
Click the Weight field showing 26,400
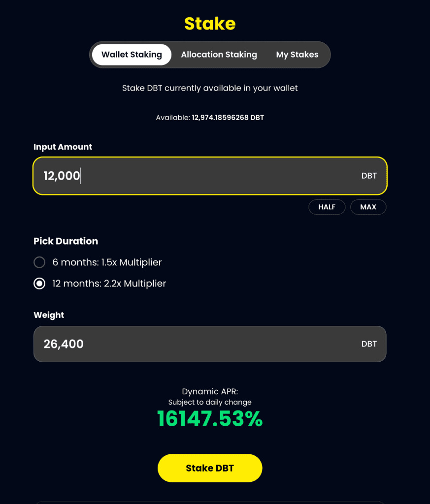(197, 344)
